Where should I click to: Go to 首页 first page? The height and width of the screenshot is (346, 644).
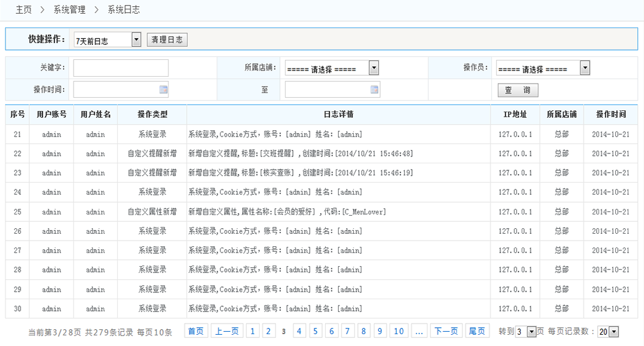tap(196, 332)
